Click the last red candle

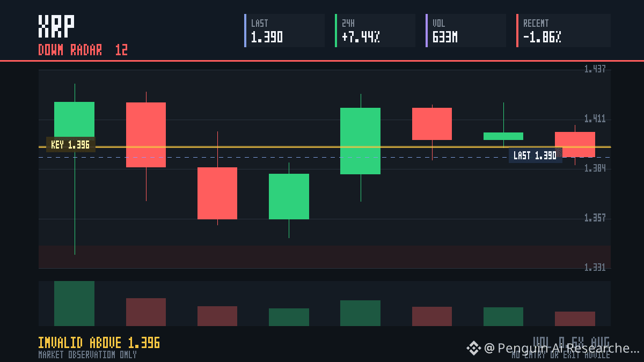click(575, 145)
